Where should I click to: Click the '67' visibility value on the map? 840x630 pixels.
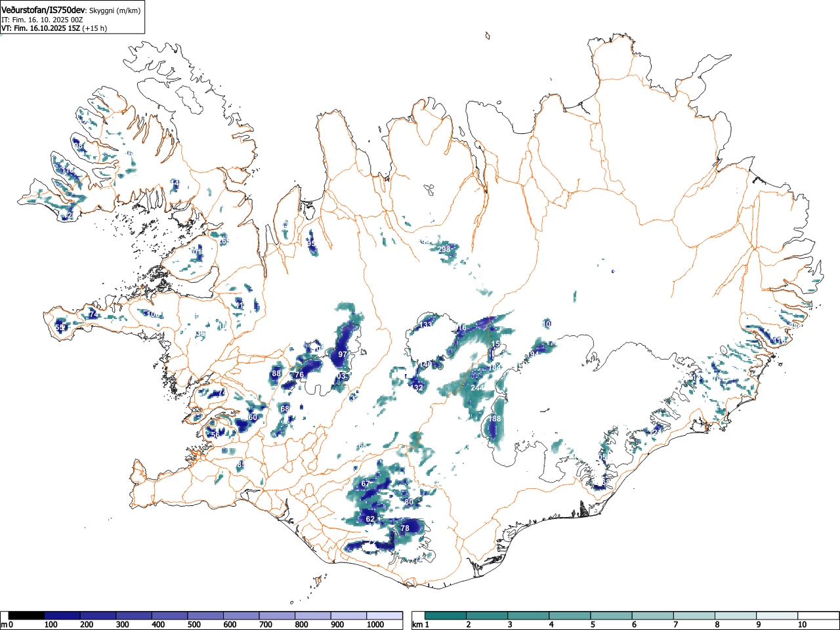coord(366,484)
